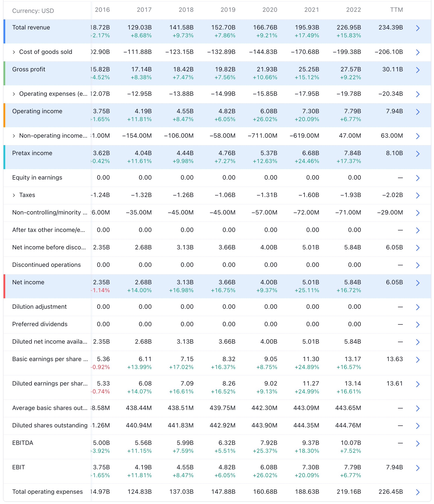Click the Net income row label
Viewport: 434px width, 504px height.
pos(28,282)
